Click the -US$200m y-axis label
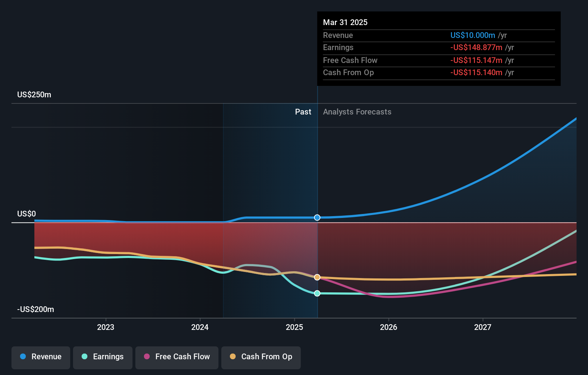588x375 pixels. [35, 310]
